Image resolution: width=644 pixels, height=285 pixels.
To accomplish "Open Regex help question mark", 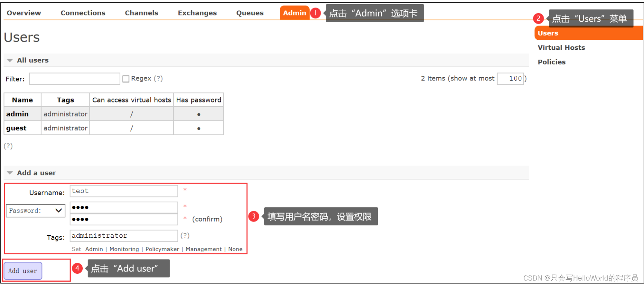I will (x=158, y=78).
